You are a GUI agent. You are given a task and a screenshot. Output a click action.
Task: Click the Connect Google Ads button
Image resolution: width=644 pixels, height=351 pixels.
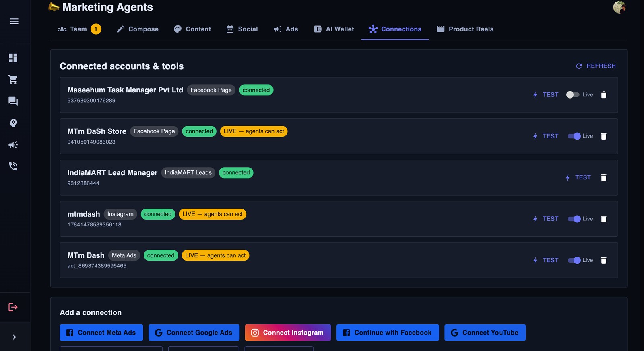194,333
